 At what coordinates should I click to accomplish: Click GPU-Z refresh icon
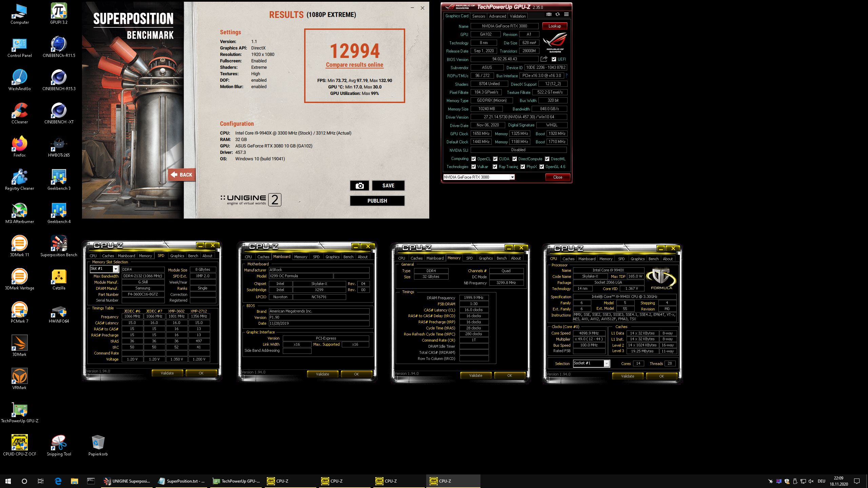[557, 15]
